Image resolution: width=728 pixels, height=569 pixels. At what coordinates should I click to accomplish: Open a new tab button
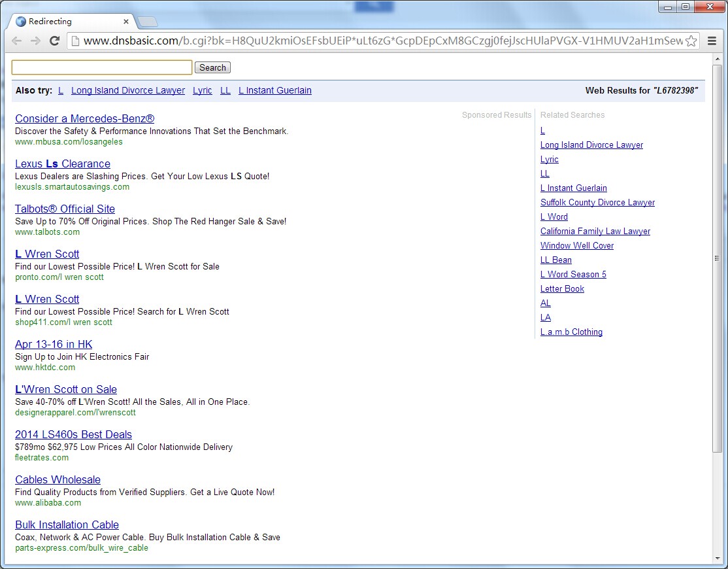148,22
